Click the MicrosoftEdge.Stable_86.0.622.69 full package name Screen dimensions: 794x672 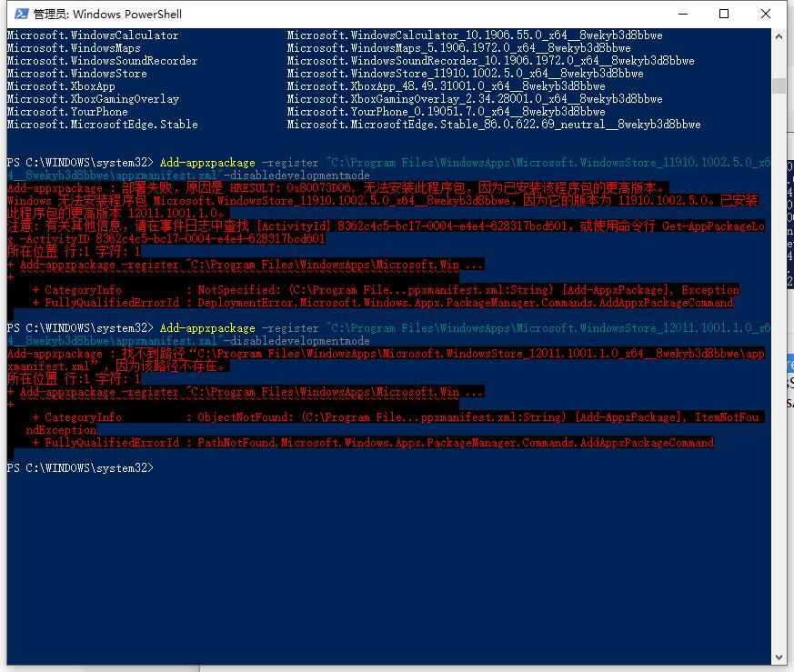[494, 124]
